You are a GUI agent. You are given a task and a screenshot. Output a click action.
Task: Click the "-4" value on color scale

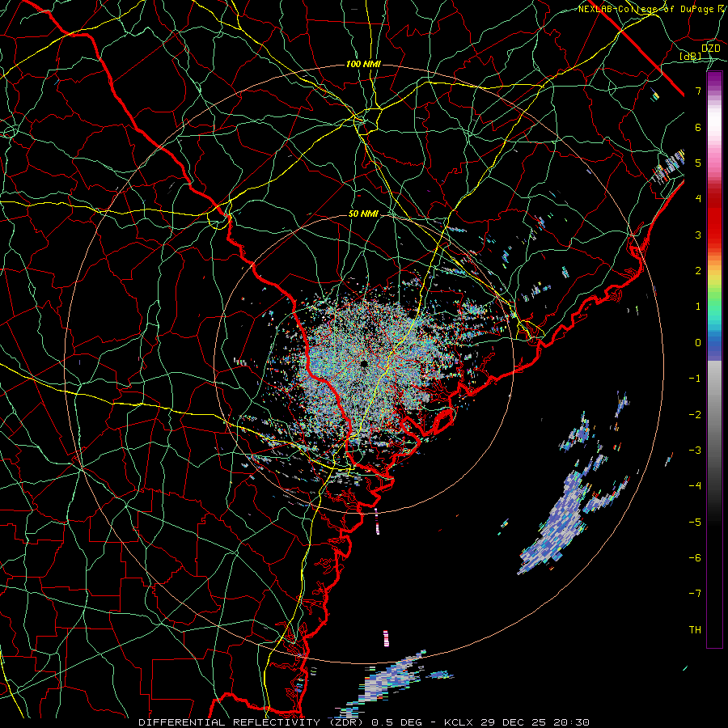(695, 486)
